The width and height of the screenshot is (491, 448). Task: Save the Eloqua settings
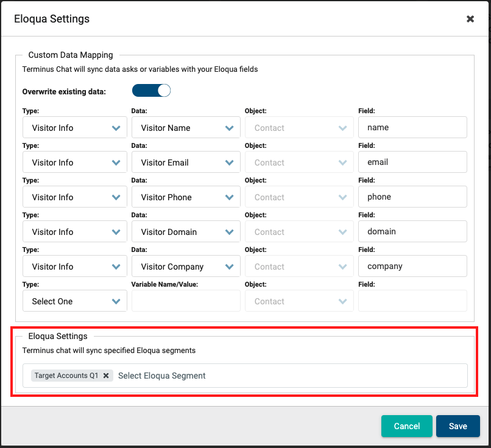coord(458,426)
